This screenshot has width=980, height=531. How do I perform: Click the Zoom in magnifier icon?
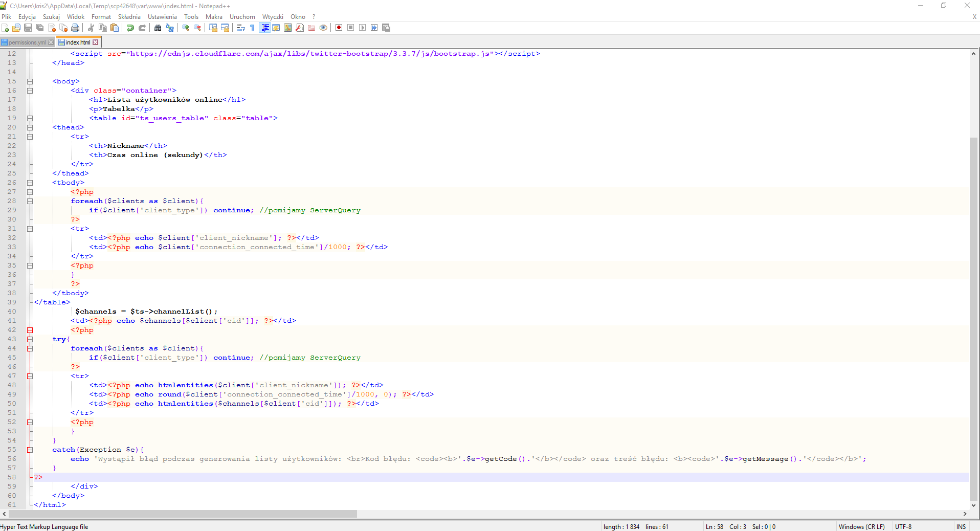(x=186, y=28)
